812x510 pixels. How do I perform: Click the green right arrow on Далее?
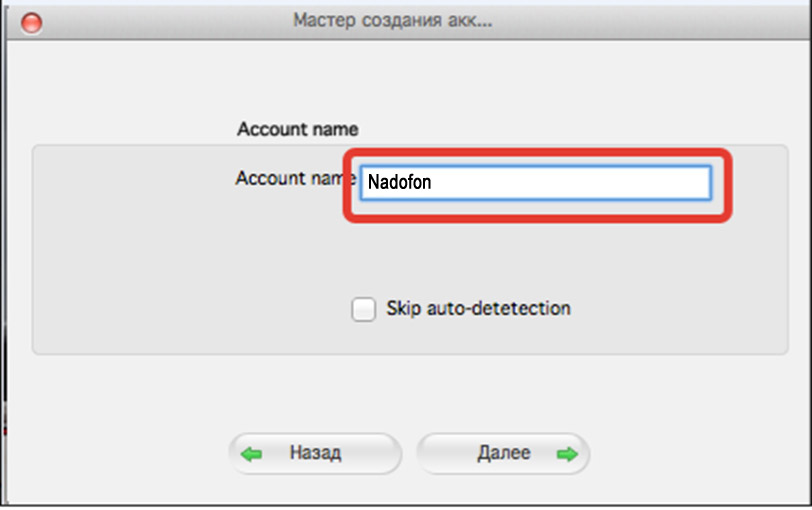click(x=567, y=454)
